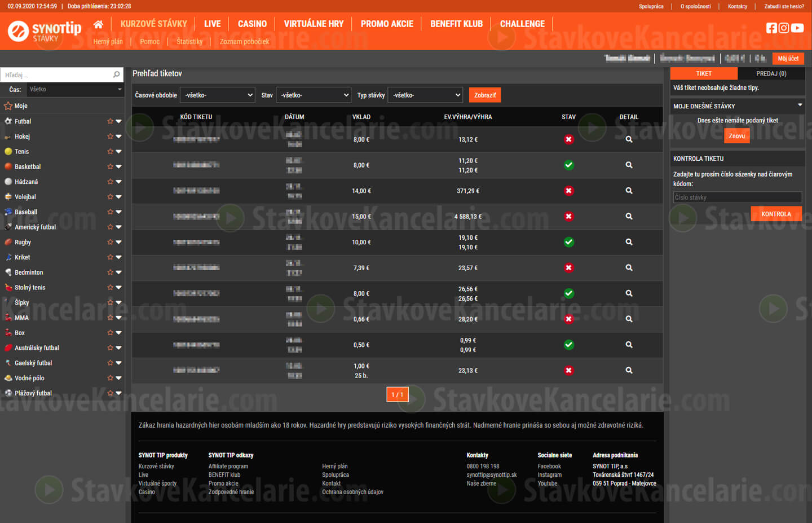Click the Zobraziť button
This screenshot has height=523, width=812.
pos(485,95)
